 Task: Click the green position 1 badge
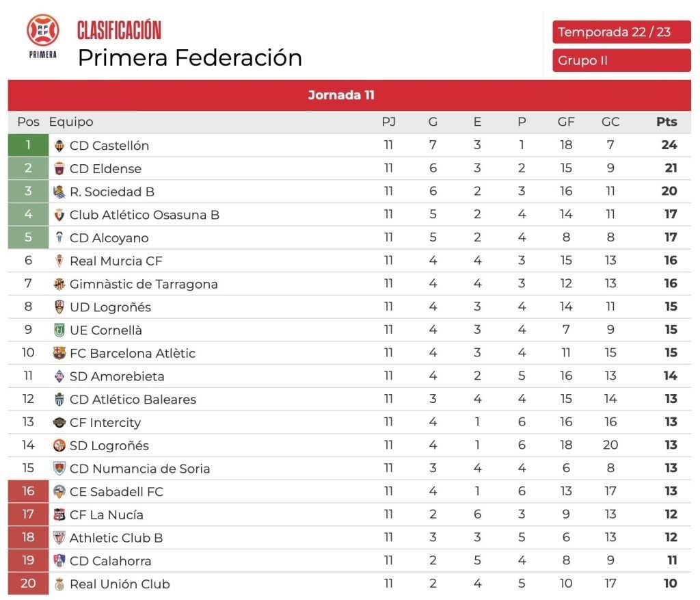pyautogui.click(x=28, y=146)
